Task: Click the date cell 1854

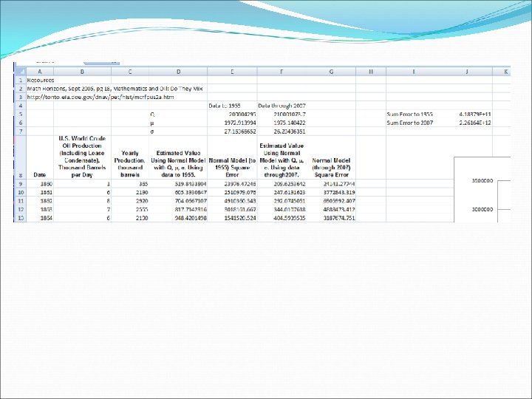Action: pyautogui.click(x=46, y=217)
